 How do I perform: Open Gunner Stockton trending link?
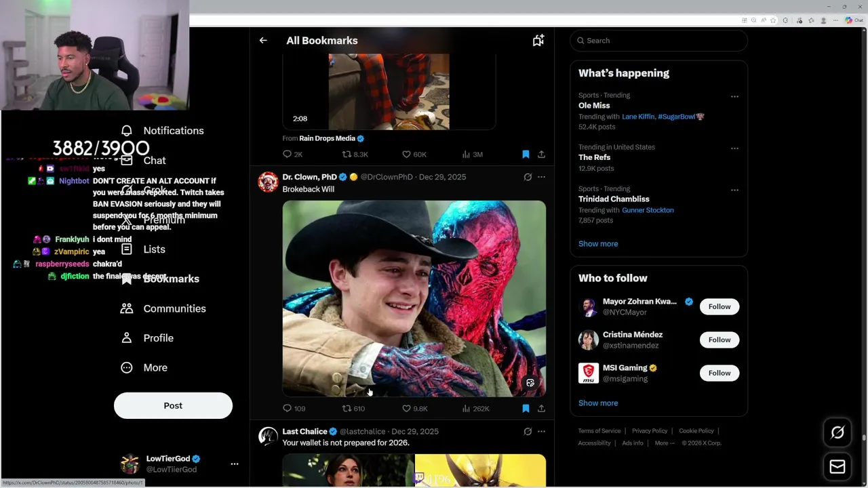click(x=648, y=210)
